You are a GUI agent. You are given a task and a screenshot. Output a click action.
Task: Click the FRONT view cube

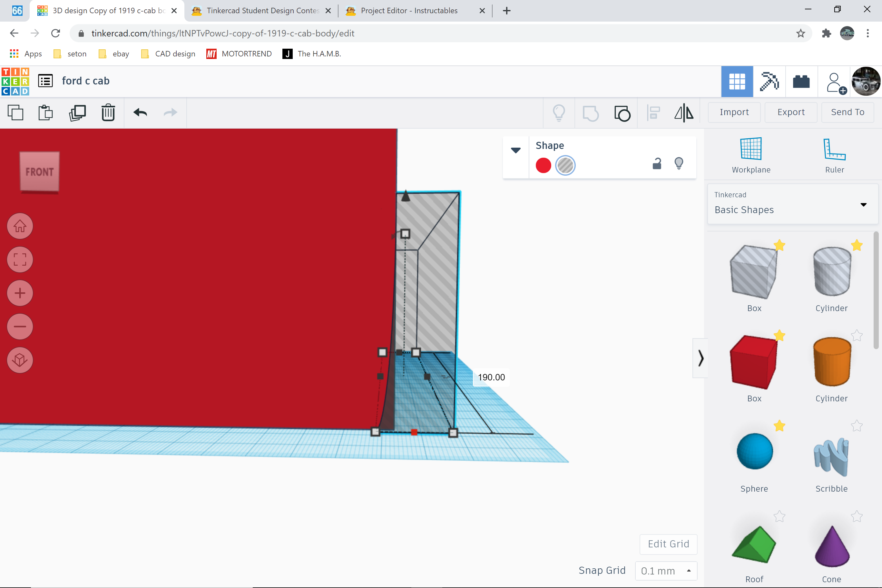point(39,172)
